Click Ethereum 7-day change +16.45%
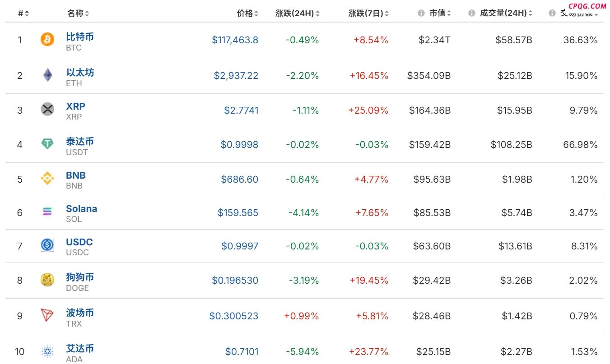This screenshot has height=364, width=610. click(x=369, y=75)
